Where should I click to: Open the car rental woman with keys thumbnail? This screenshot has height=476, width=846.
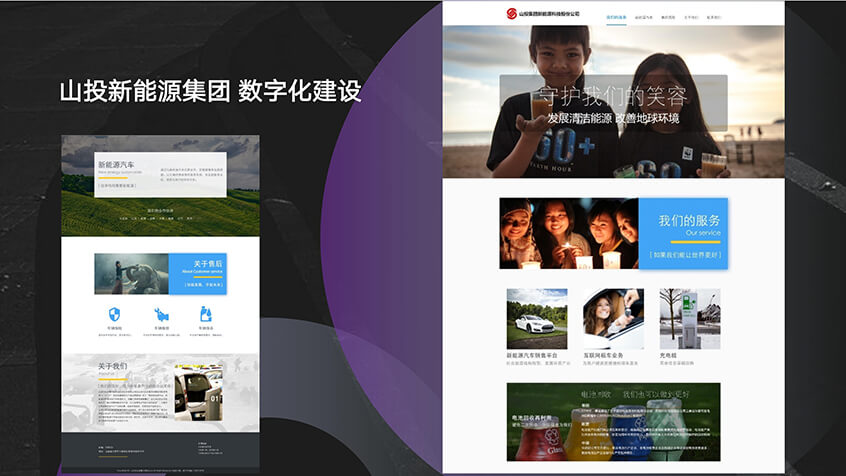tap(613, 318)
